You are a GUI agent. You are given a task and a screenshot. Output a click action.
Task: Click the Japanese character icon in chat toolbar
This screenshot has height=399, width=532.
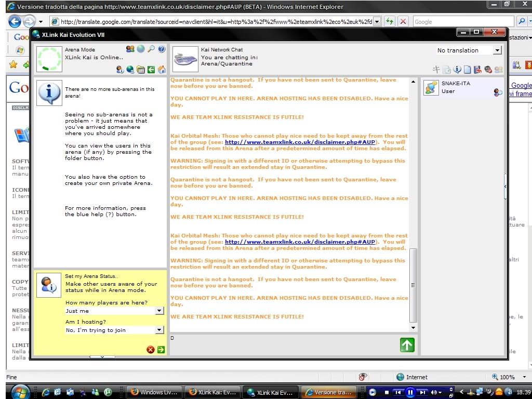click(436, 70)
